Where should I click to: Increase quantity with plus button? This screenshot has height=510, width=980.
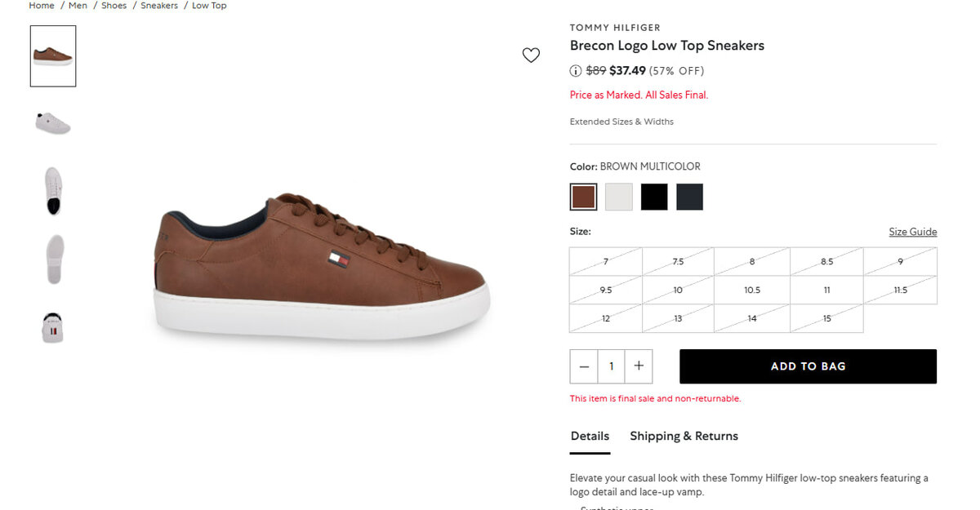point(639,366)
